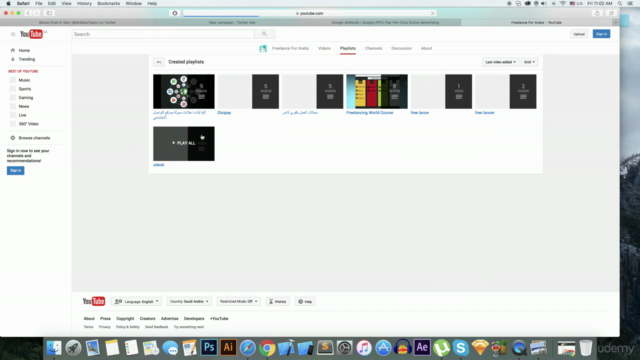
Task: Open the Freelancing World Course playlist link
Action: 370,113
